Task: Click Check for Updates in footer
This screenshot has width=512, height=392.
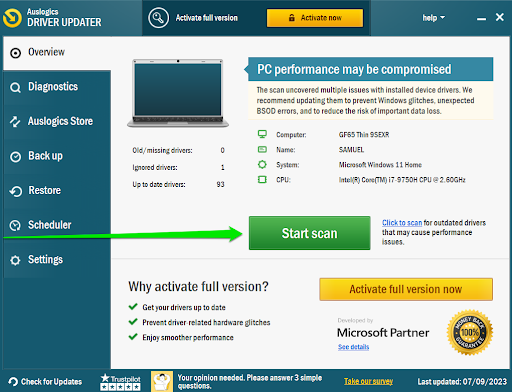Action: [x=45, y=382]
